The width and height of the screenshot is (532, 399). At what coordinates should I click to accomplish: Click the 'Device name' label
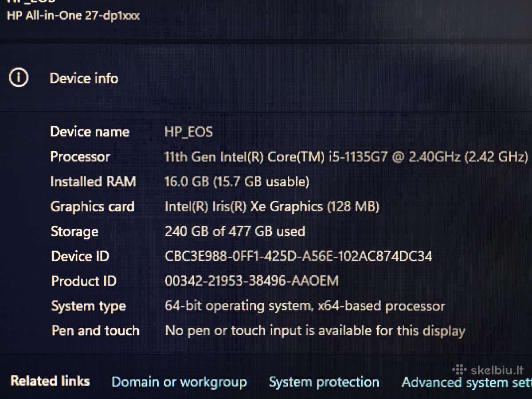(90, 132)
